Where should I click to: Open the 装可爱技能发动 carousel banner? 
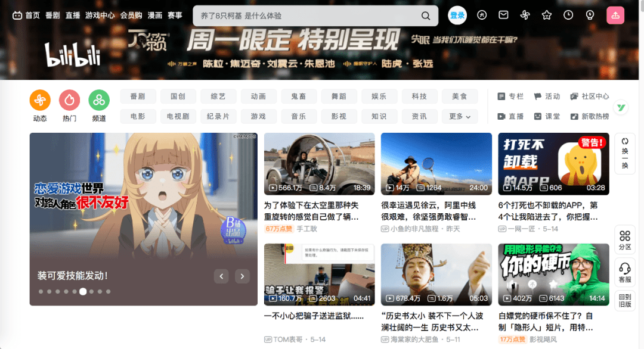point(143,219)
